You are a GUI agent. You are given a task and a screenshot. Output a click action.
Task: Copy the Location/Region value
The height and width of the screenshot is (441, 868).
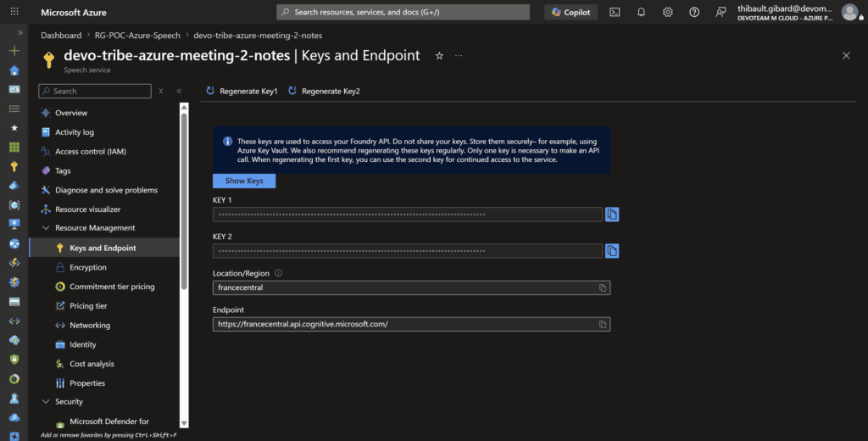[x=603, y=288]
